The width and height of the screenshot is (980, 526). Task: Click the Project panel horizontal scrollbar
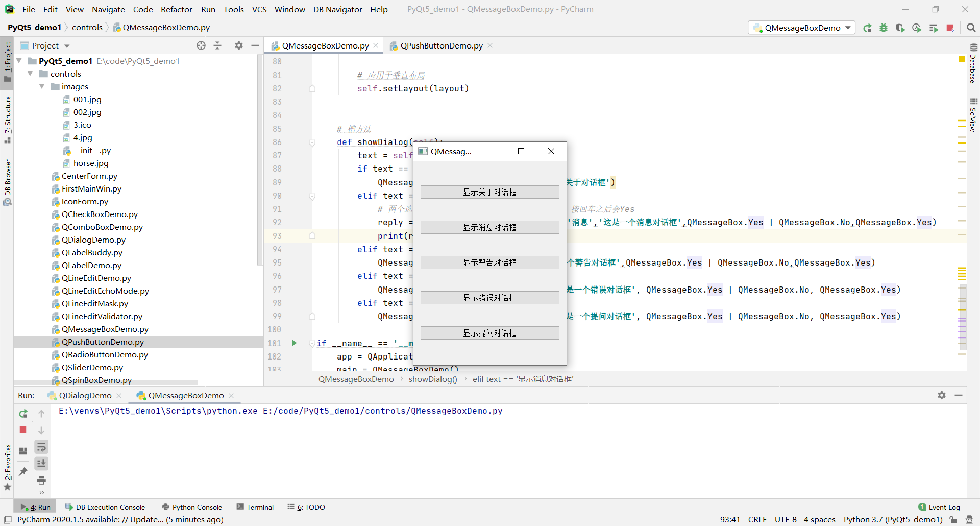pos(106,382)
